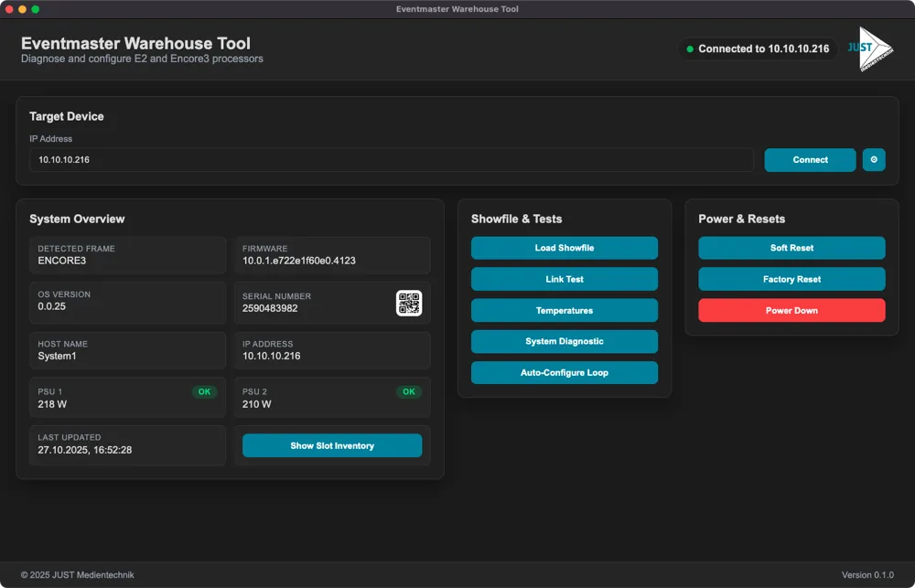This screenshot has width=915, height=588.
Task: Click the Version 0.1.0 label
Action: pyautogui.click(x=868, y=574)
